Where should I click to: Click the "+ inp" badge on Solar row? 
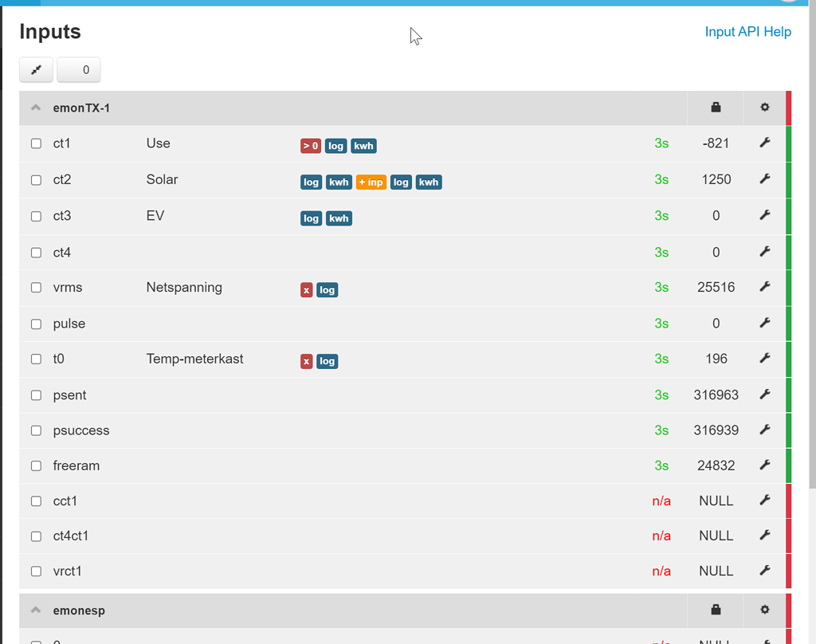(371, 182)
